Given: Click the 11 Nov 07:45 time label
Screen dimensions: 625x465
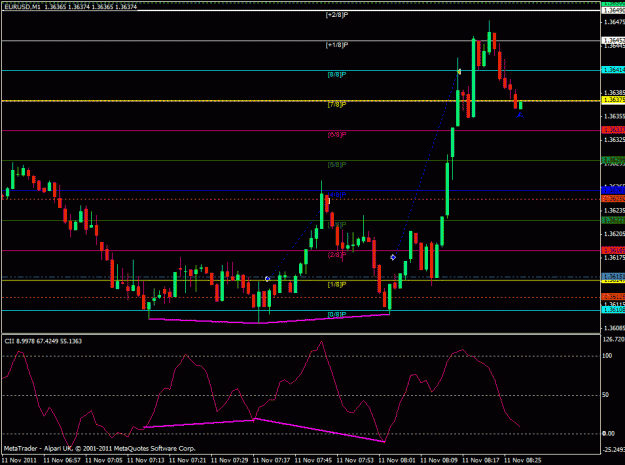Looking at the screenshot, I should 313,460.
